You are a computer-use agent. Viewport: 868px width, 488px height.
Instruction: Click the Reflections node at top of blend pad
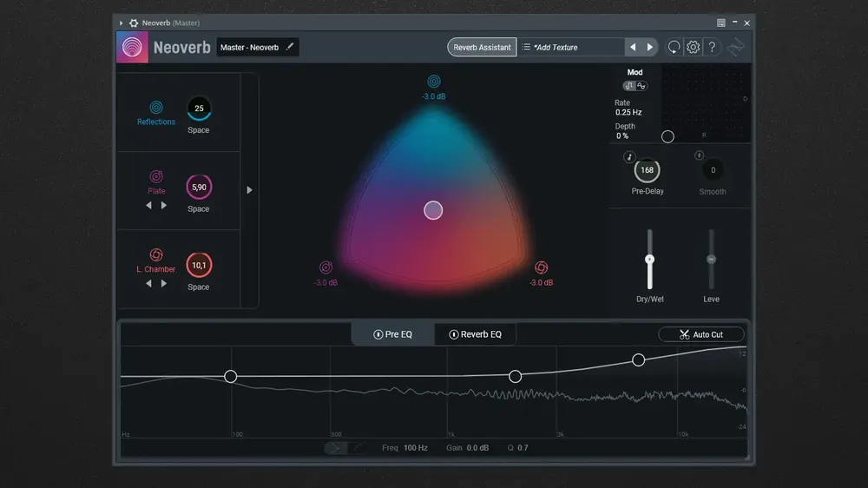coord(434,82)
